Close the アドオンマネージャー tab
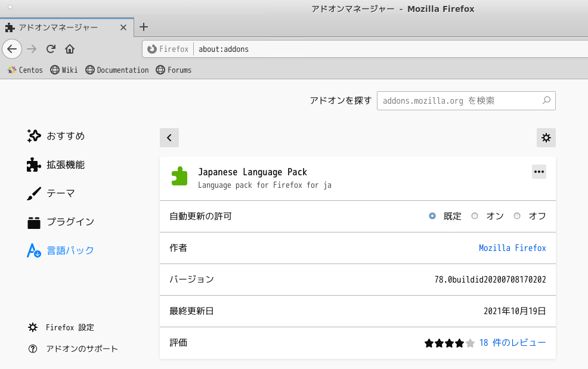The height and width of the screenshot is (369, 588). coord(123,27)
